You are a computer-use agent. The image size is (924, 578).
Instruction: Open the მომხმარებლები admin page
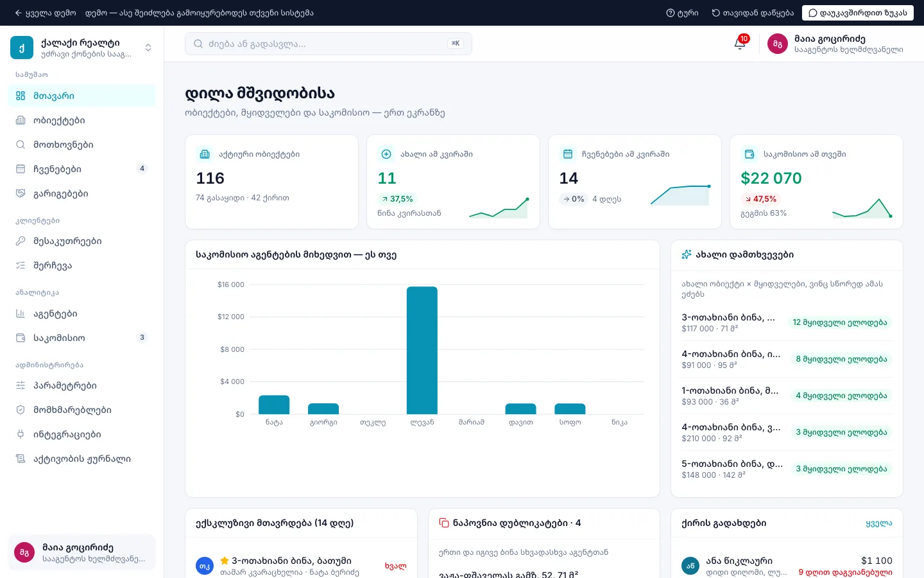[x=82, y=410]
